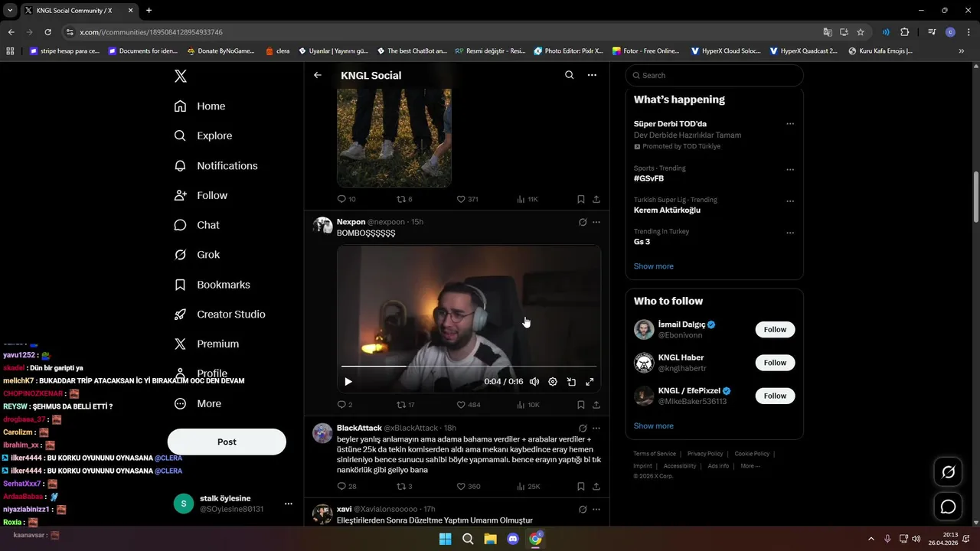Open account options for stalk öylesine
Screen dimensions: 980x551
click(x=289, y=504)
